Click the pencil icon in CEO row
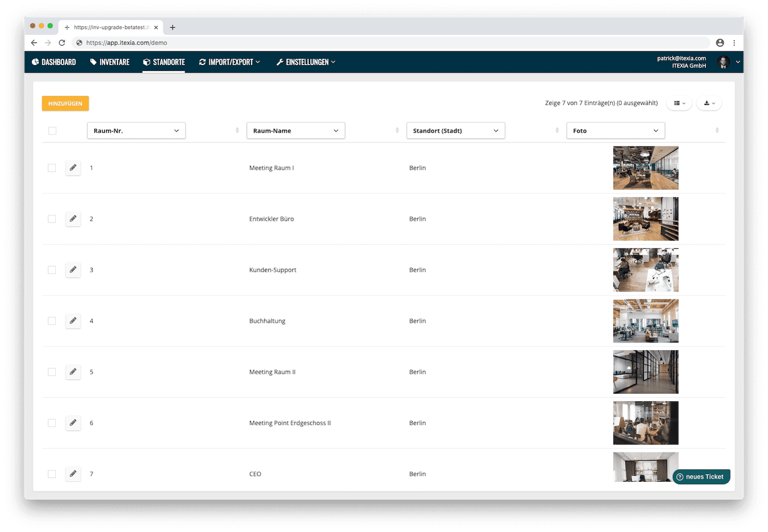This screenshot has height=532, width=768. click(x=73, y=474)
